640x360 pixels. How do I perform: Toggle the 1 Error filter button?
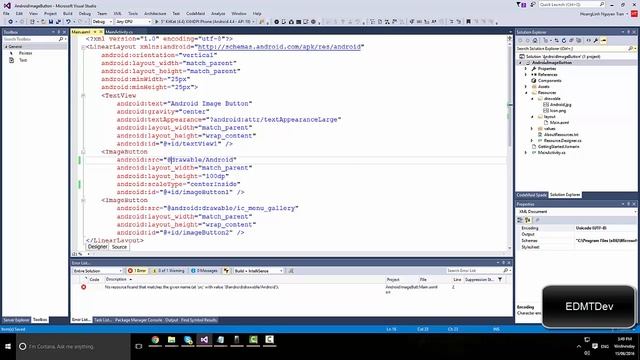point(137,271)
